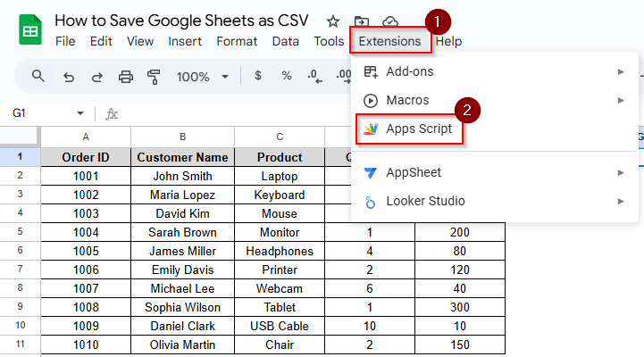Click the Google Sheets home logo
Image resolution: width=644 pixels, height=357 pixels.
29,30
